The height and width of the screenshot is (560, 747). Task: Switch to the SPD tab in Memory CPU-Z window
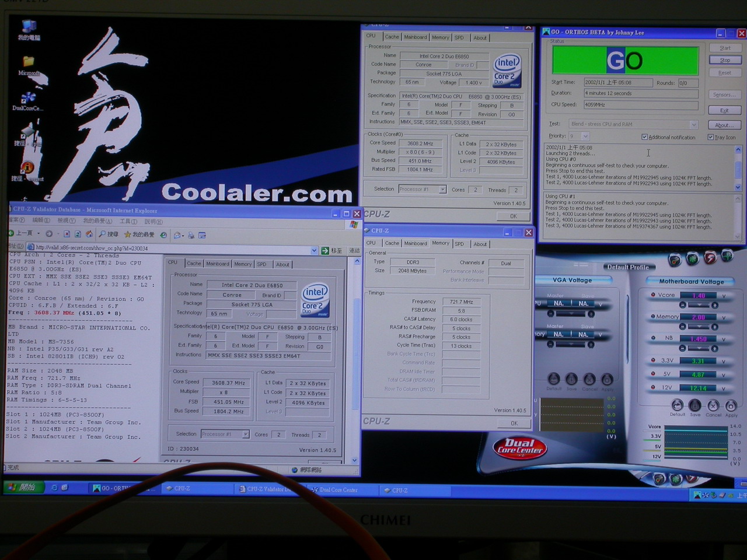click(460, 244)
